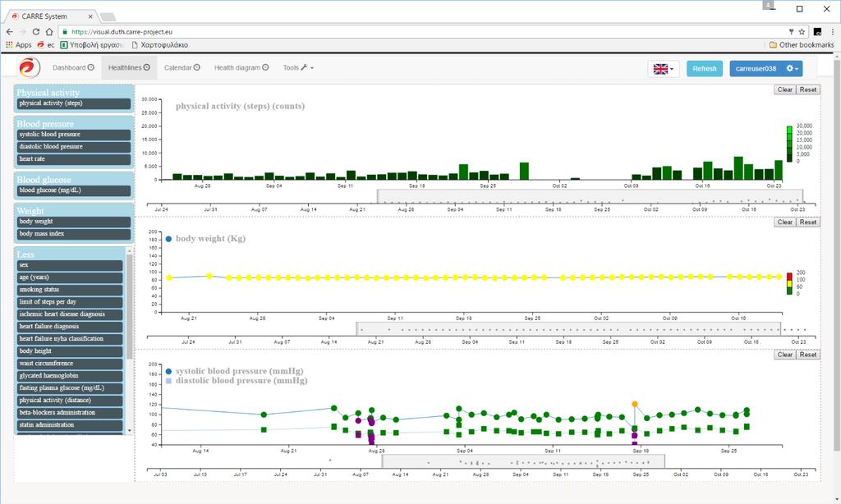Clear the blood pressure chart

pos(784,355)
